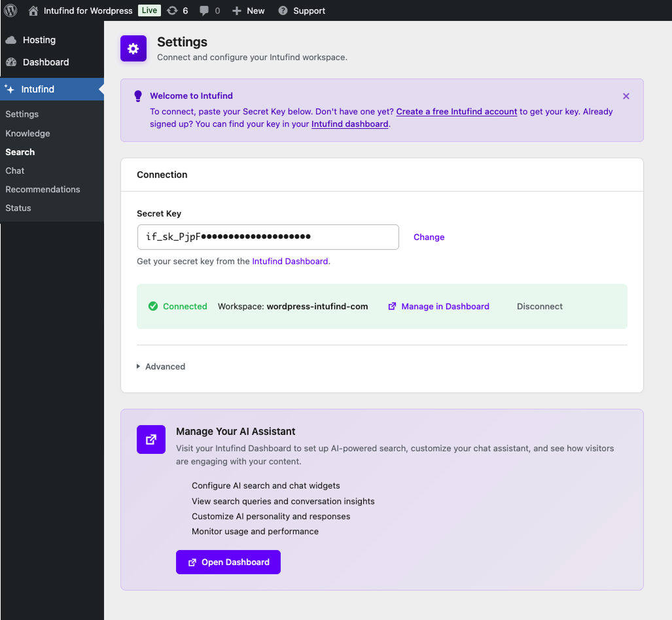This screenshot has width=672, height=620.
Task: Click the comments bubble icon in admin bar
Action: [x=205, y=10]
